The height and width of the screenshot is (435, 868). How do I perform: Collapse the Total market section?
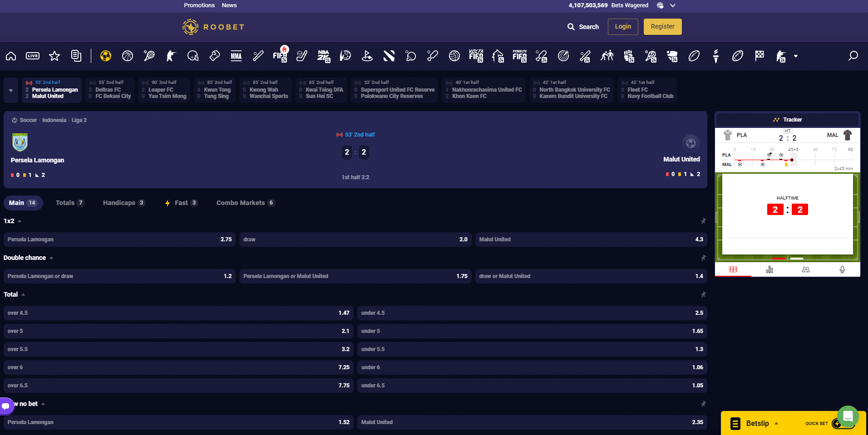point(23,295)
